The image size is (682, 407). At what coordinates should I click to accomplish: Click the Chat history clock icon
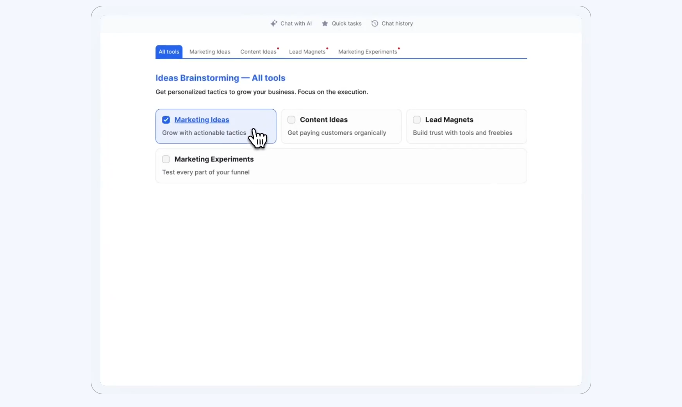click(374, 23)
